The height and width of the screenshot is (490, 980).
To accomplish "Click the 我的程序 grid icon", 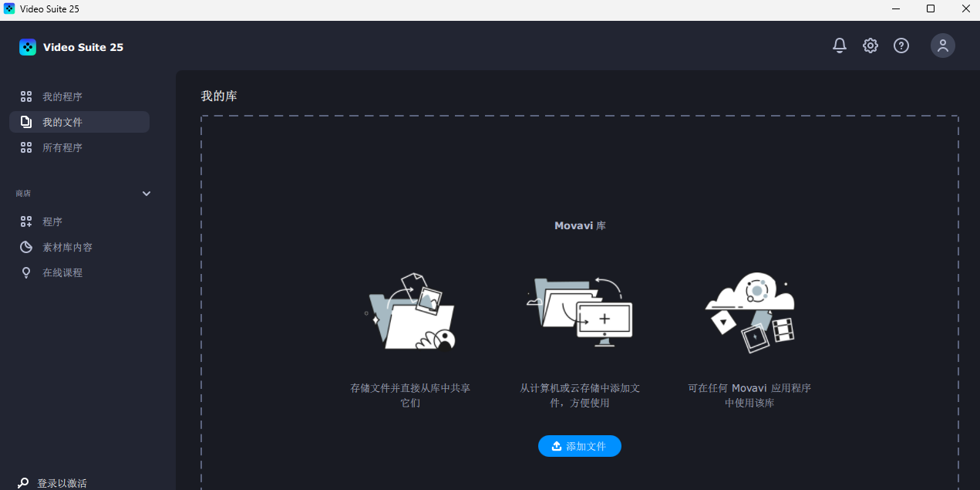I will pos(26,96).
